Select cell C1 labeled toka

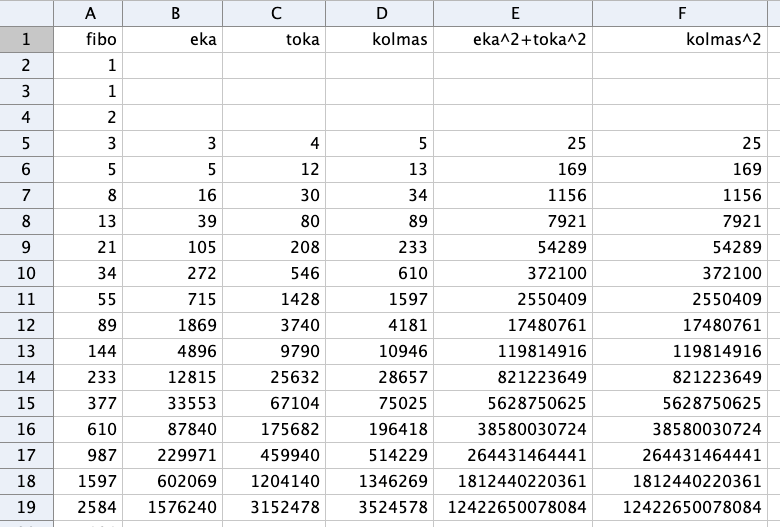pos(275,40)
